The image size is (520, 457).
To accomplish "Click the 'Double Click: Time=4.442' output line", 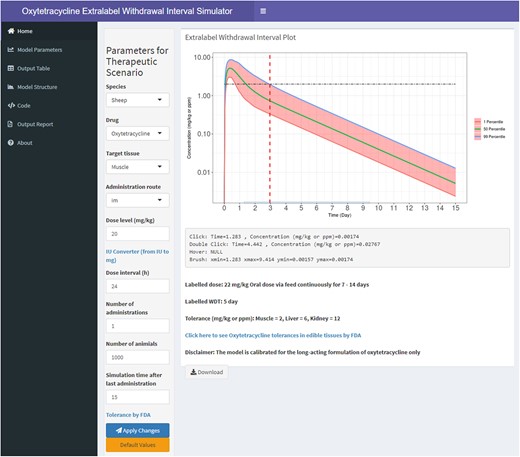I will coord(284,244).
